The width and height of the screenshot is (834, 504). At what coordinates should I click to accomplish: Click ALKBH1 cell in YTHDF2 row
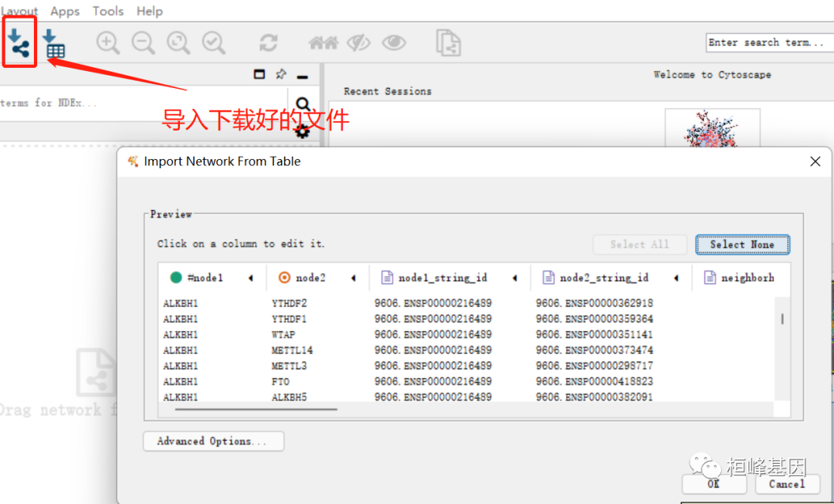pyautogui.click(x=180, y=303)
